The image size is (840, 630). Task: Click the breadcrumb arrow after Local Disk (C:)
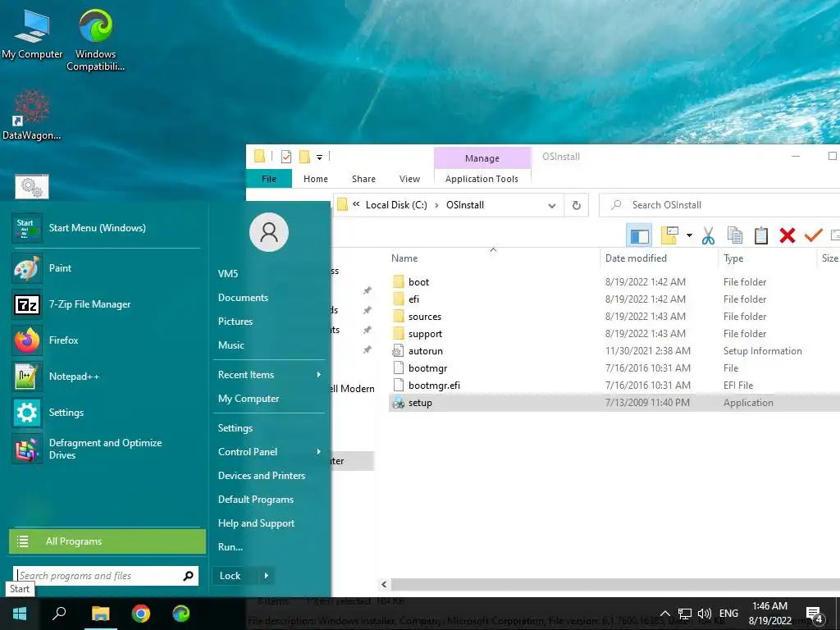pyautogui.click(x=436, y=205)
